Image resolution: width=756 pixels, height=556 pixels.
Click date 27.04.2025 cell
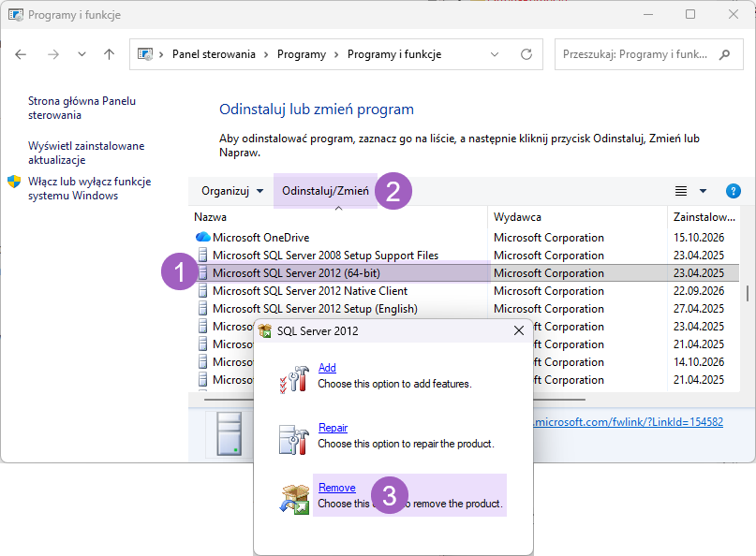point(699,309)
